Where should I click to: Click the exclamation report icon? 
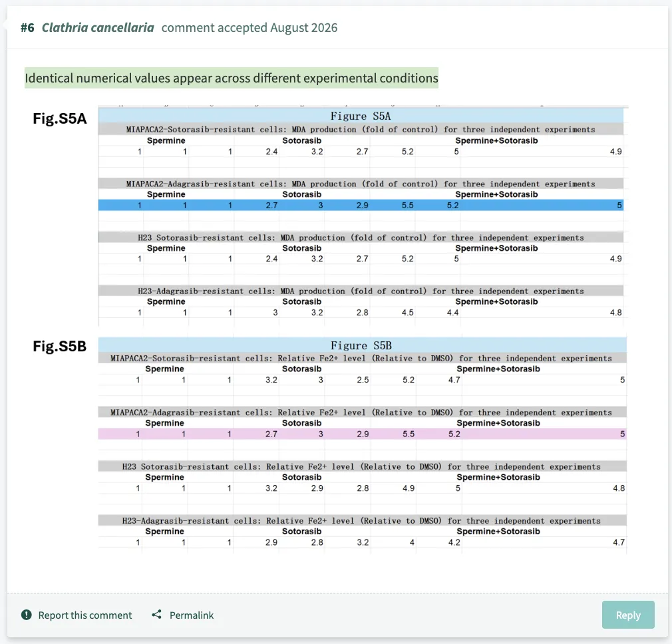click(x=27, y=615)
